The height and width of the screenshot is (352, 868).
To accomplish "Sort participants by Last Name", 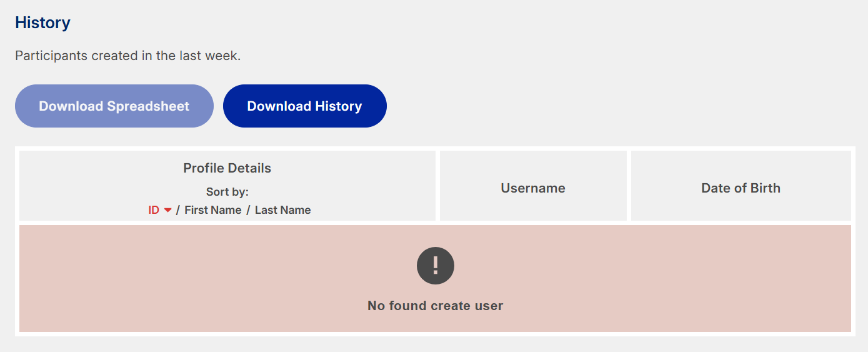I will [x=283, y=210].
